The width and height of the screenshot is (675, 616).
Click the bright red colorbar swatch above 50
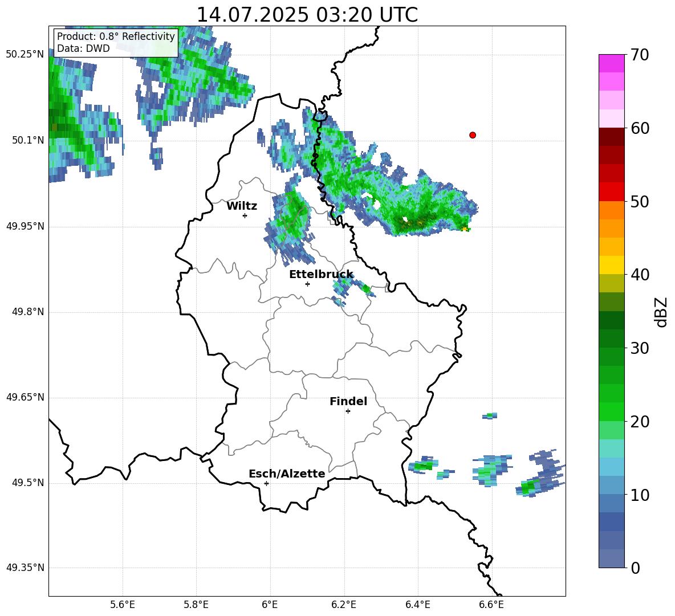coord(612,192)
